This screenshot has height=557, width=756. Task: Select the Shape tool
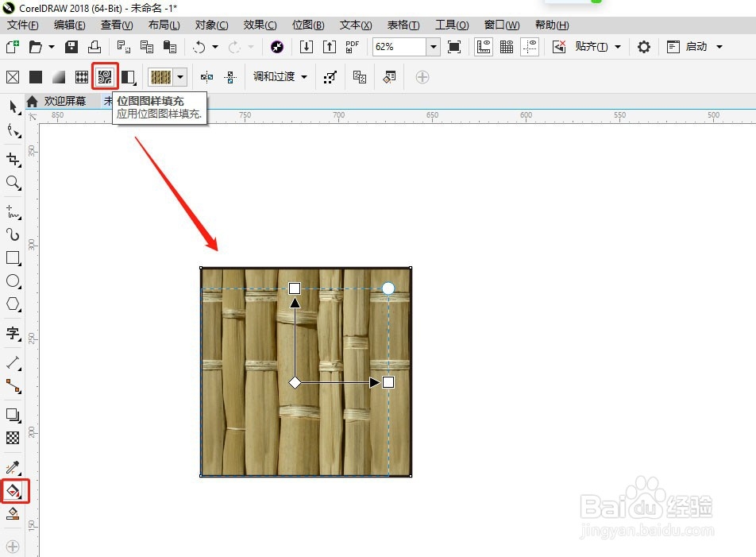13,130
